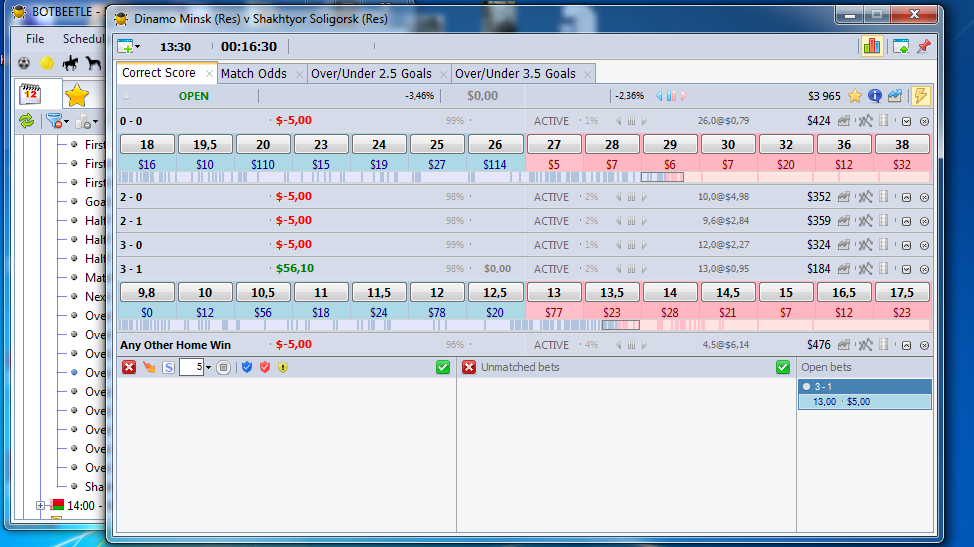Viewport: 974px width, 547px height.
Task: Click the green check right of Unmatched bets
Action: coord(783,367)
